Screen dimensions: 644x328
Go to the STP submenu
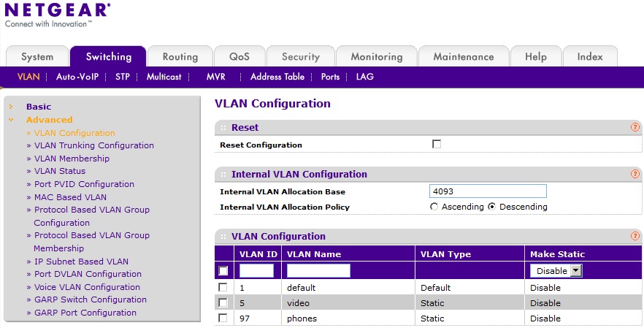[x=123, y=77]
